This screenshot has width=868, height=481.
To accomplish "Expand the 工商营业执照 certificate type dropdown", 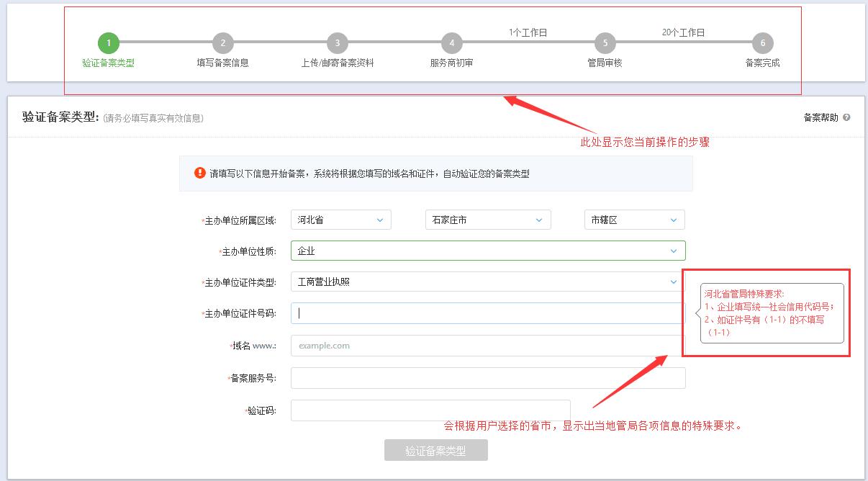I will (x=488, y=282).
